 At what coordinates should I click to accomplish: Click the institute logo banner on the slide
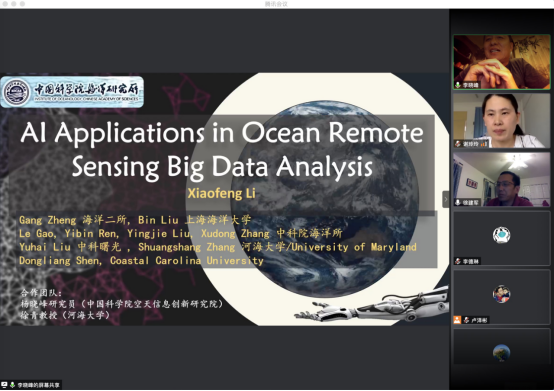click(x=72, y=92)
